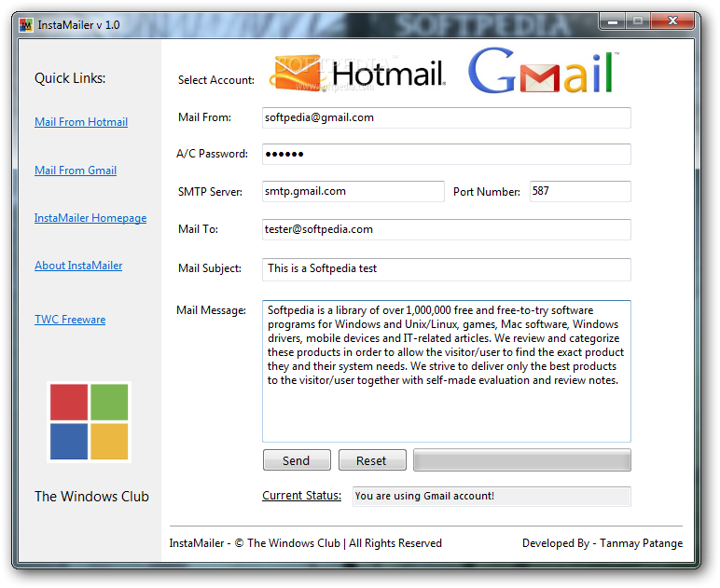
Task: Click inside the Mail Subject field
Action: [447, 269]
